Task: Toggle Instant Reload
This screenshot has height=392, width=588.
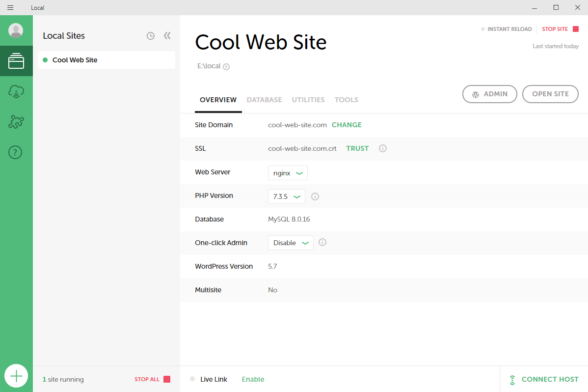Action: coord(507,29)
